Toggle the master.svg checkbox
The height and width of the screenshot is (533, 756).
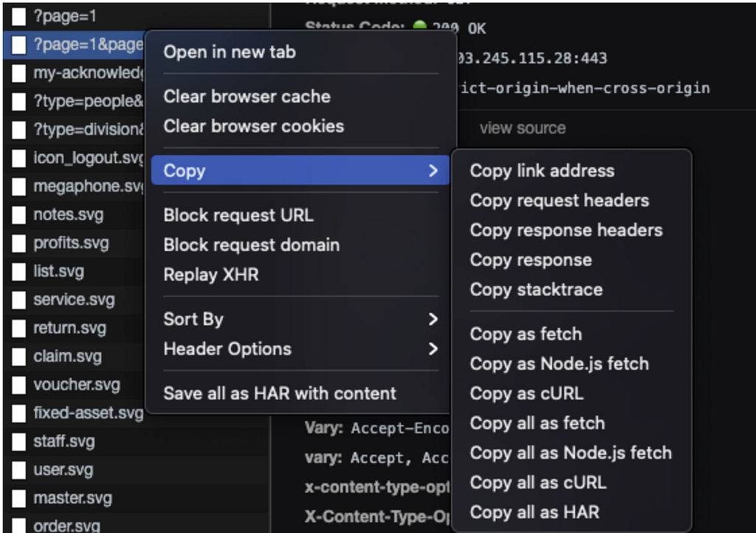(x=18, y=498)
